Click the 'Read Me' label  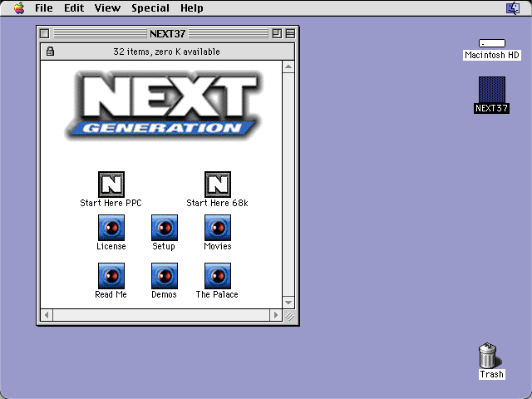pyautogui.click(x=111, y=294)
